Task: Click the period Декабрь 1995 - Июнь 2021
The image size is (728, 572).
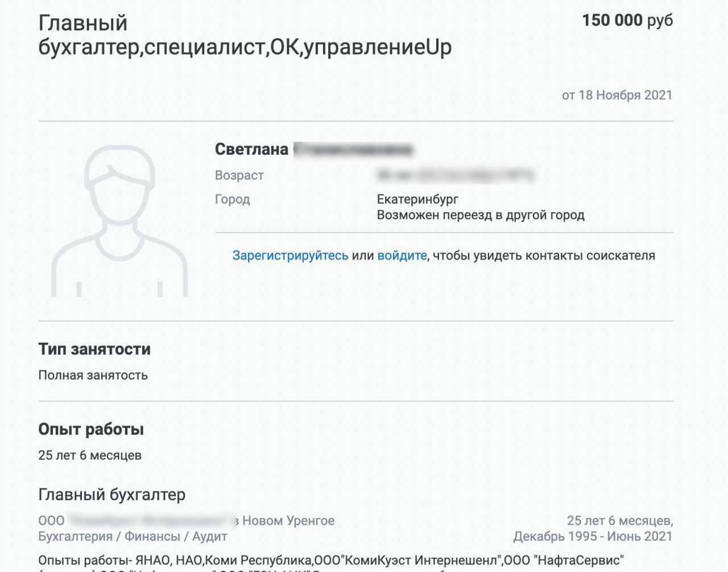Action: (593, 536)
